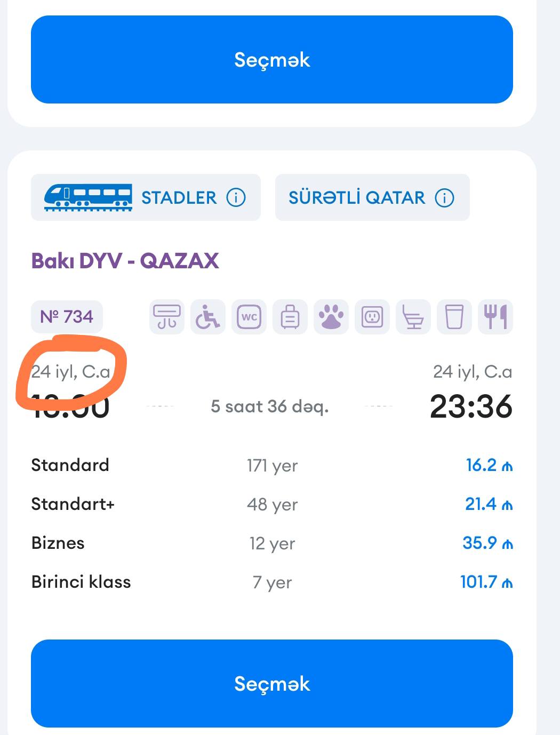This screenshot has width=560, height=735.
Task: Click the blue train icon in STADLER tag
Action: (x=88, y=197)
